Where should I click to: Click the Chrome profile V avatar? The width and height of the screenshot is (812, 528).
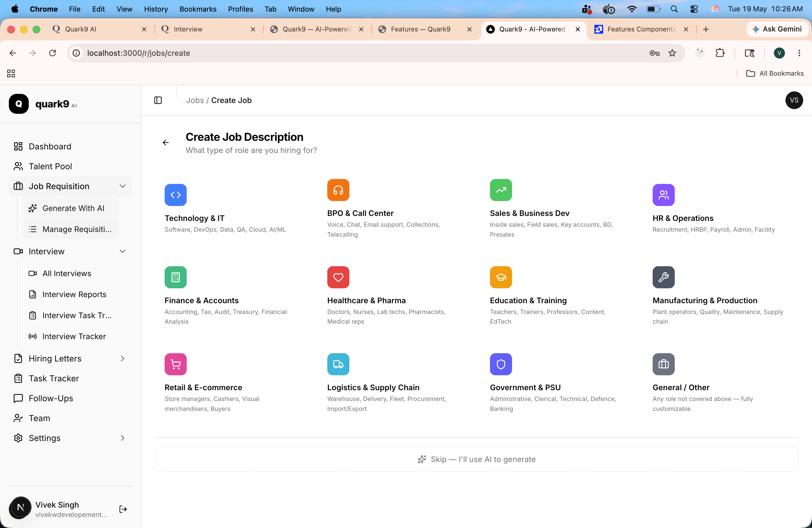779,53
